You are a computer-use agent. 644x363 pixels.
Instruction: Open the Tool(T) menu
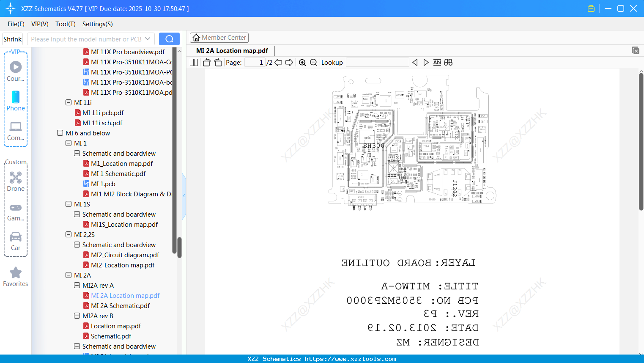coord(65,24)
